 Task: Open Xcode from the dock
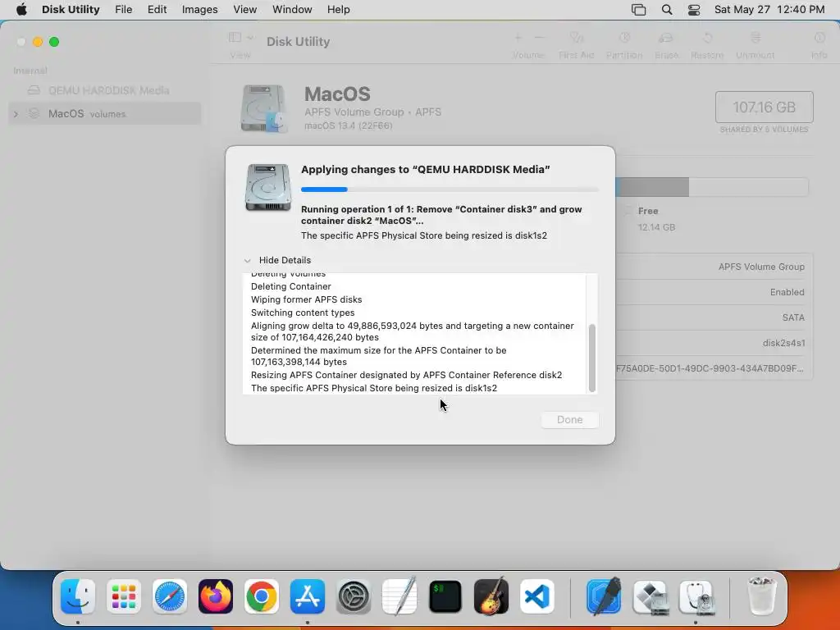point(605,596)
